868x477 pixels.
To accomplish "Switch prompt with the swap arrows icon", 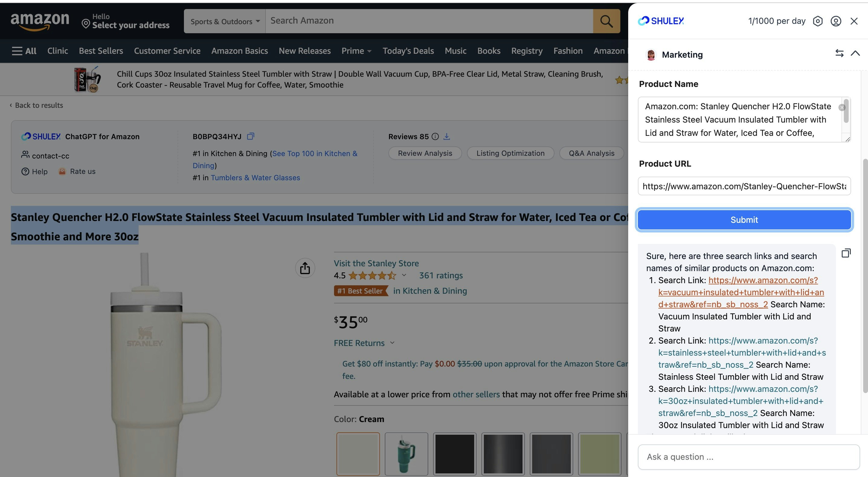I will [839, 53].
